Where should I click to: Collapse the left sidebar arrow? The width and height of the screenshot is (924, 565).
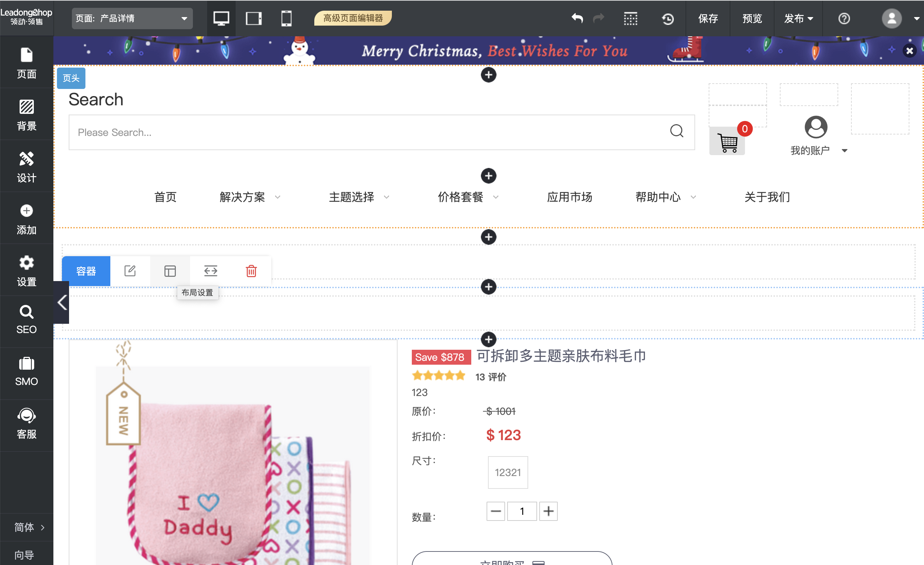click(x=62, y=302)
